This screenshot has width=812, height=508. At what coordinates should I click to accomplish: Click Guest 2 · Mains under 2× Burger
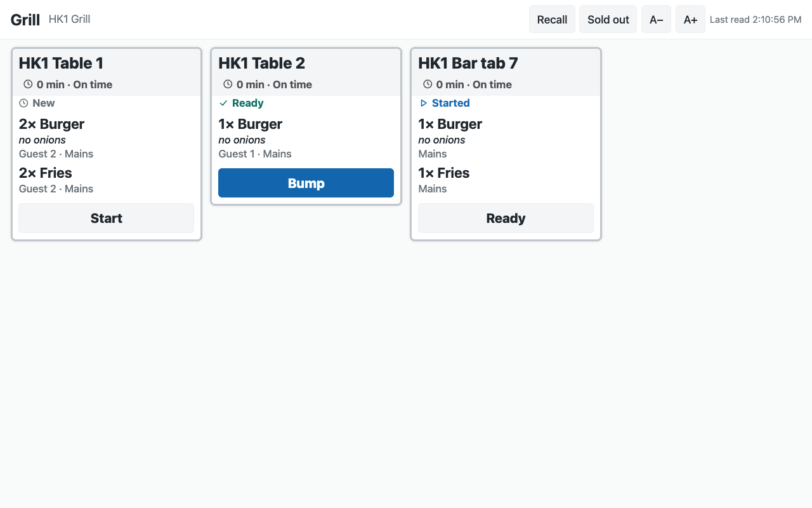click(56, 154)
